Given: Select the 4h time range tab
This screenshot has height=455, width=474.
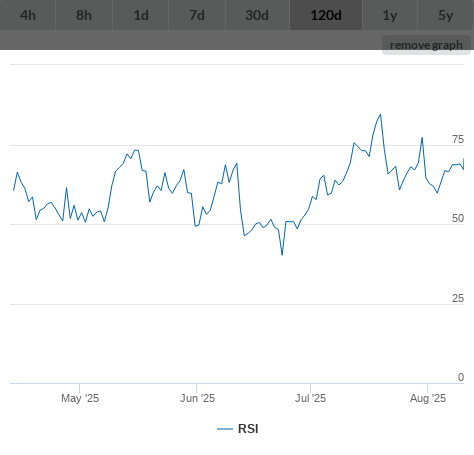Looking at the screenshot, I should click(x=28, y=15).
